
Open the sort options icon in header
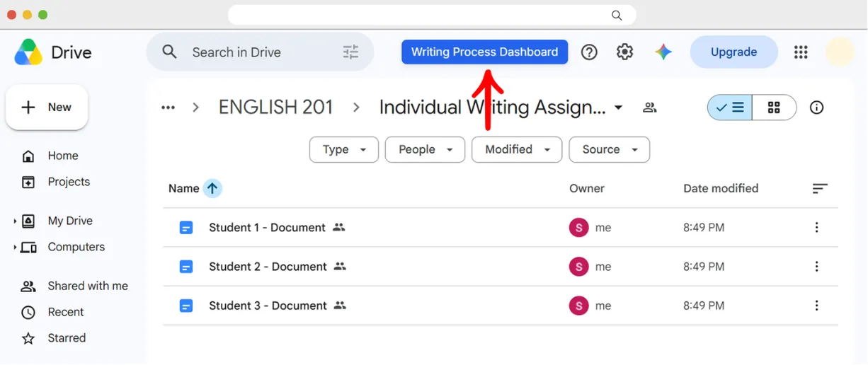[820, 188]
